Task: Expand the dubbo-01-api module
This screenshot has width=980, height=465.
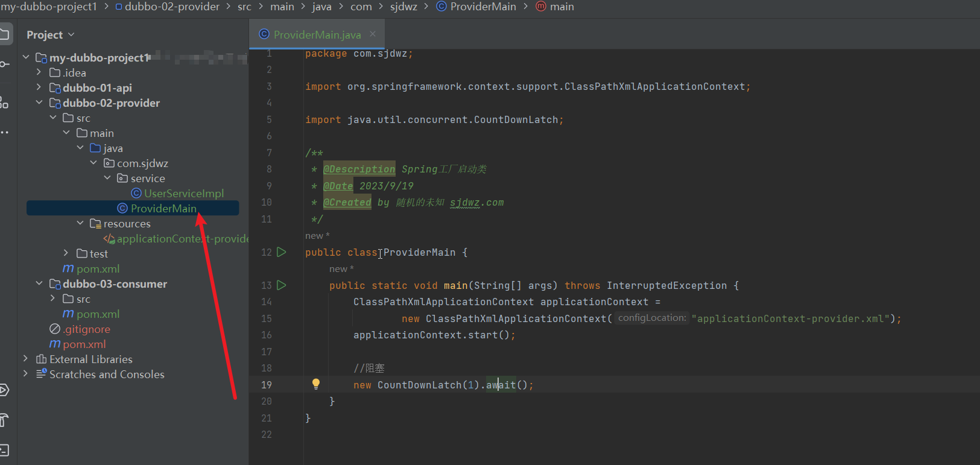Action: pyautogui.click(x=39, y=87)
